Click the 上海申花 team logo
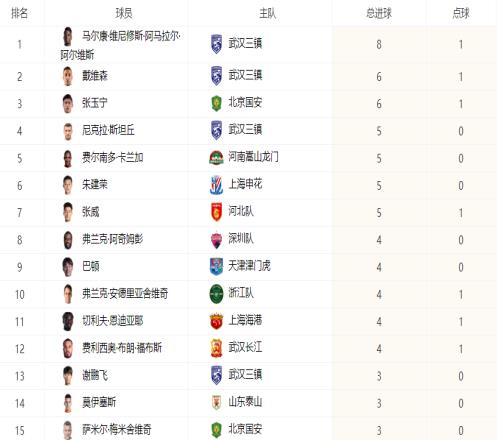 pos(216,185)
